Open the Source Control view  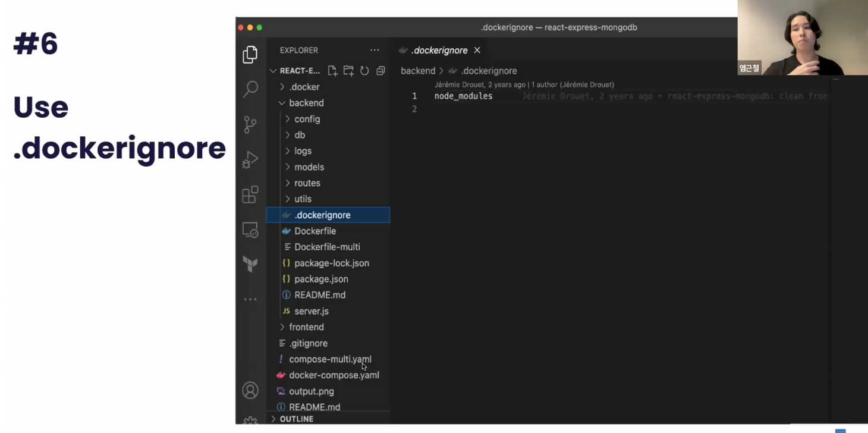tap(250, 124)
